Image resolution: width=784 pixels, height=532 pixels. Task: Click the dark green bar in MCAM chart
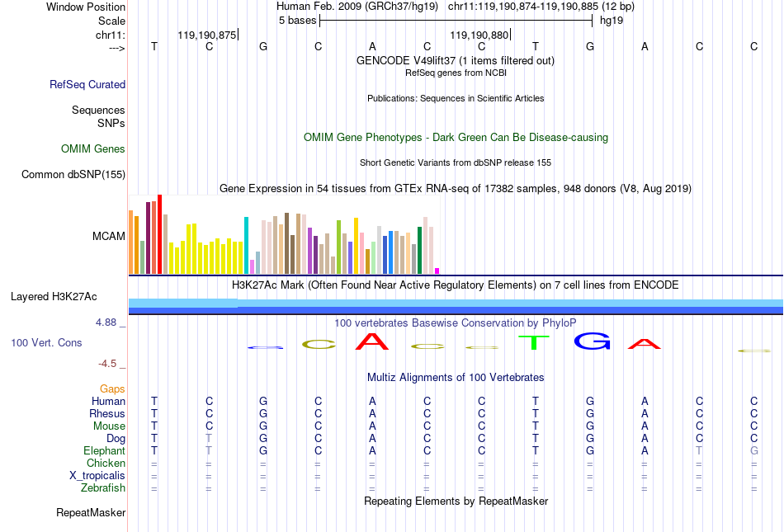(419, 250)
